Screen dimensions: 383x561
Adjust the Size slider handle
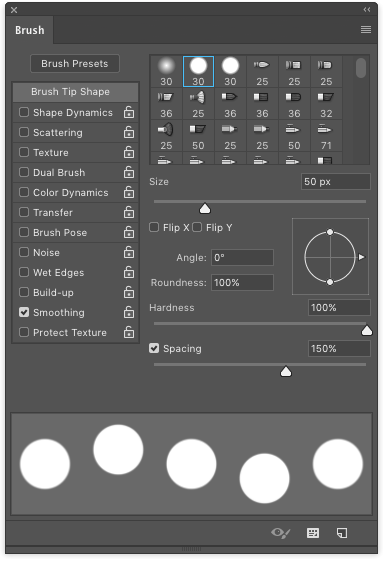205,209
